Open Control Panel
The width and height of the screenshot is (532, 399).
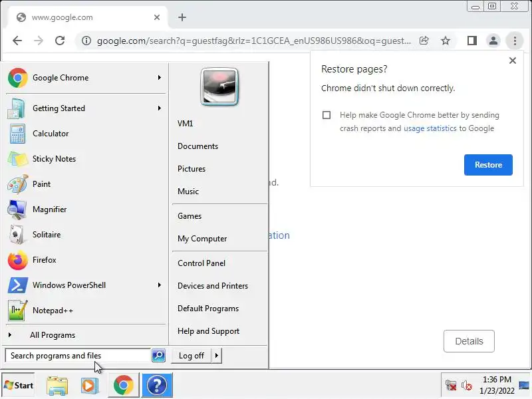[201, 263]
